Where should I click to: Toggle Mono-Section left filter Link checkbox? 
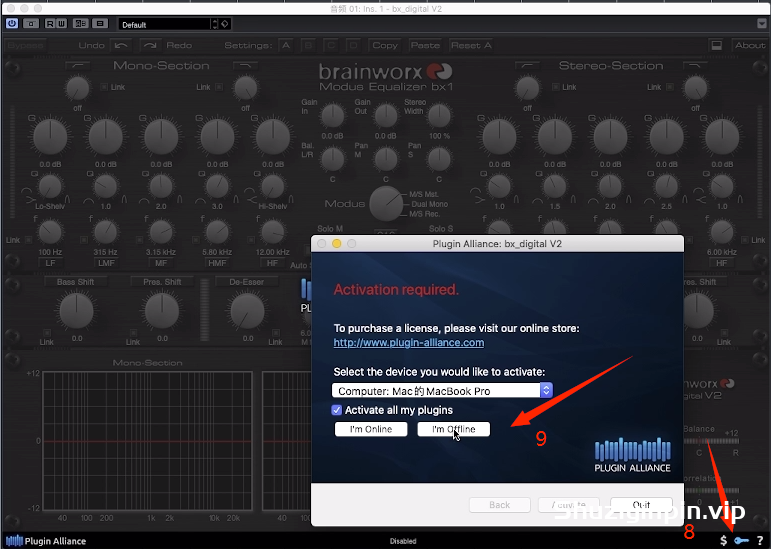coord(104,87)
